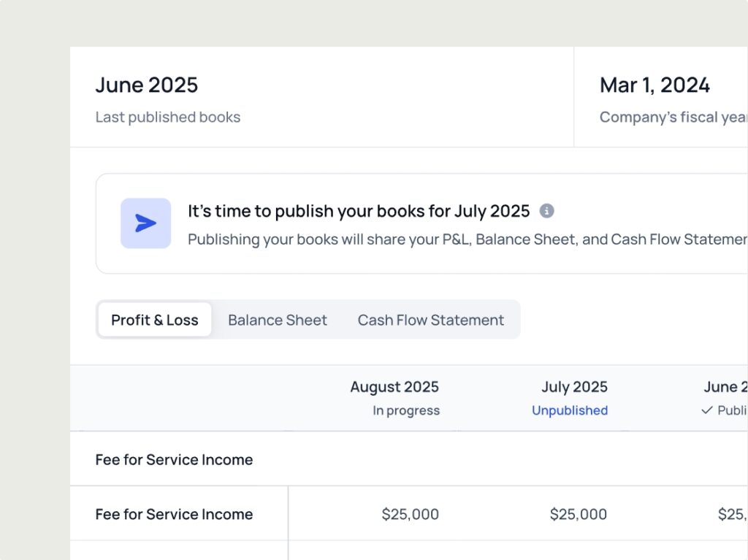This screenshot has height=560, width=748.
Task: Click the $25,000 value in the August 2025 column
Action: click(410, 514)
